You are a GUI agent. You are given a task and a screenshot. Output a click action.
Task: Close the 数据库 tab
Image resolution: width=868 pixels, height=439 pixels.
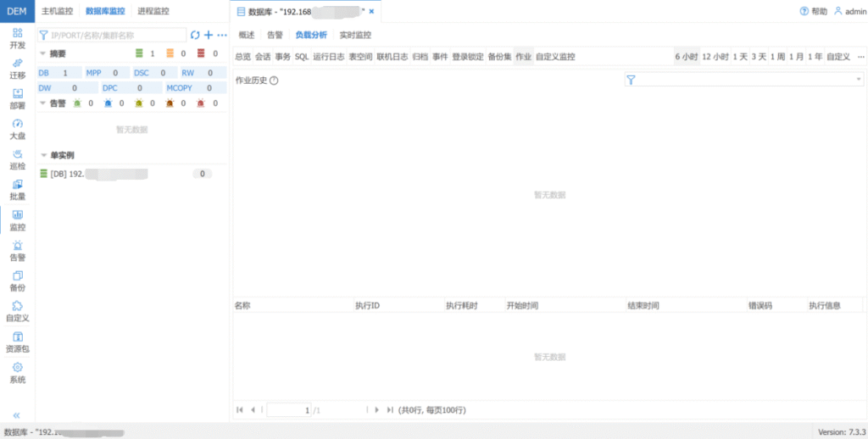[x=371, y=12]
